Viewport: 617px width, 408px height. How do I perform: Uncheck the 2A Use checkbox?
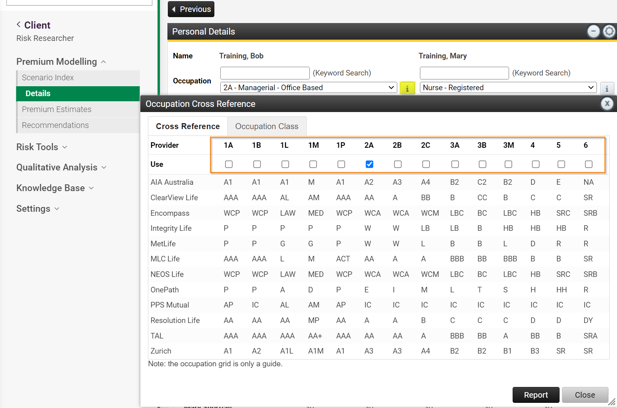[x=369, y=164]
